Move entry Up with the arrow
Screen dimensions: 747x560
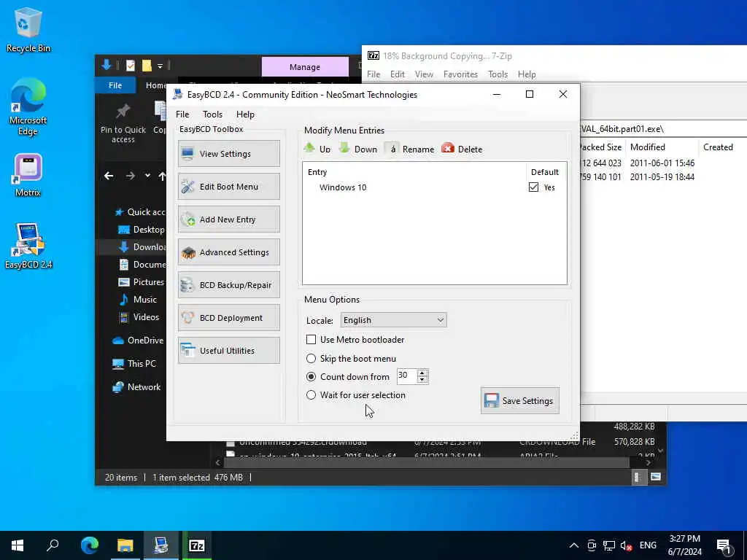tap(317, 149)
